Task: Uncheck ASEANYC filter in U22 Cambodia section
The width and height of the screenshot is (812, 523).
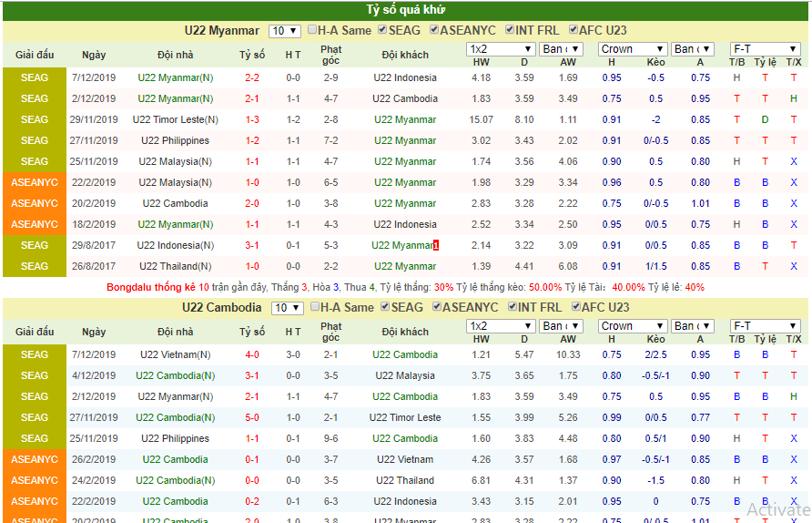Action: 437,306
